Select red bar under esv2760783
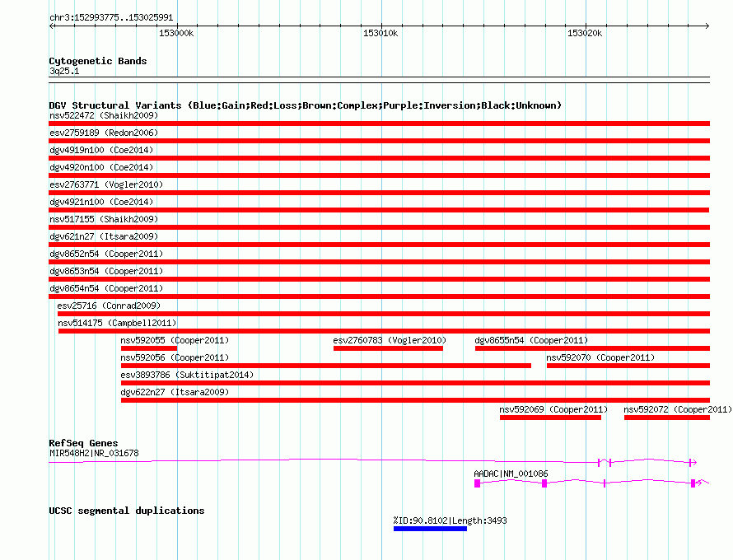The height and width of the screenshot is (560, 733). (388, 348)
